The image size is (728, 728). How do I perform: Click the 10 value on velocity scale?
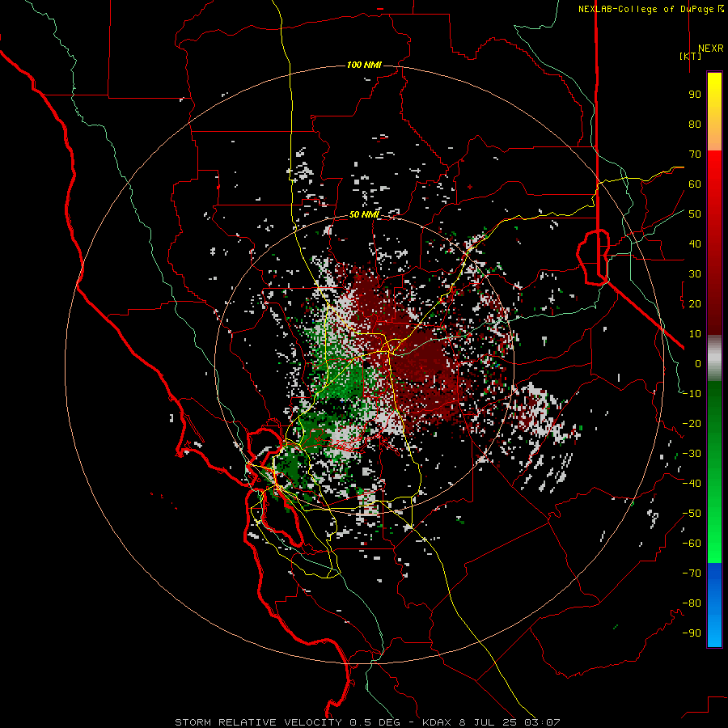pos(695,334)
